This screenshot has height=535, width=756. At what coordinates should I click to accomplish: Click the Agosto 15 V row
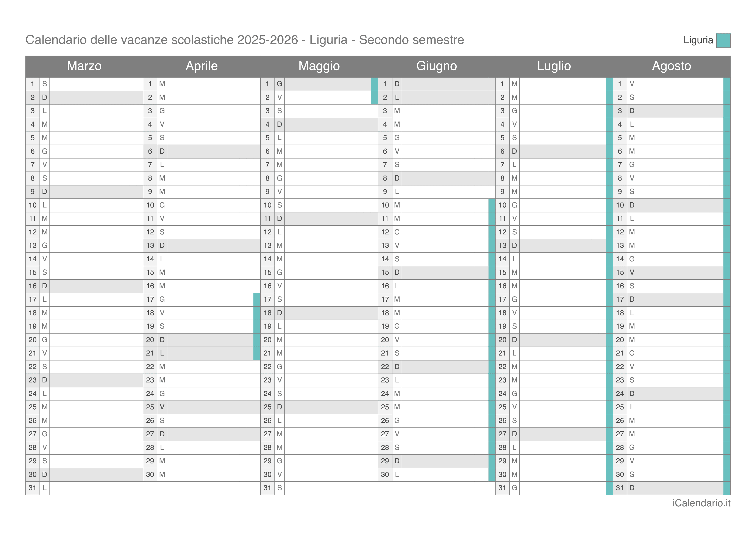672,272
